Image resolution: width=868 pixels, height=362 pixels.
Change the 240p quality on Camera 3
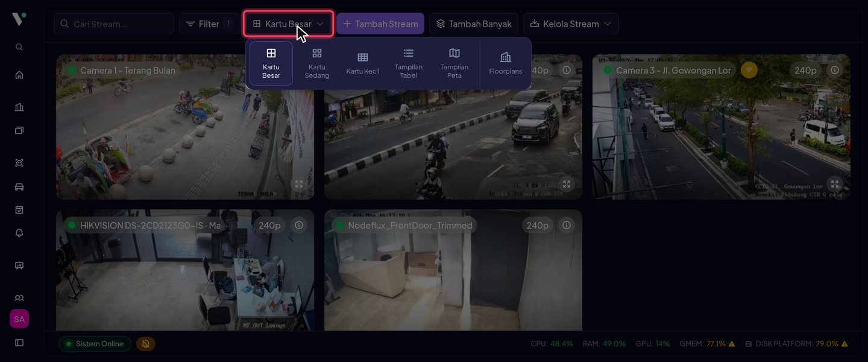tap(805, 70)
